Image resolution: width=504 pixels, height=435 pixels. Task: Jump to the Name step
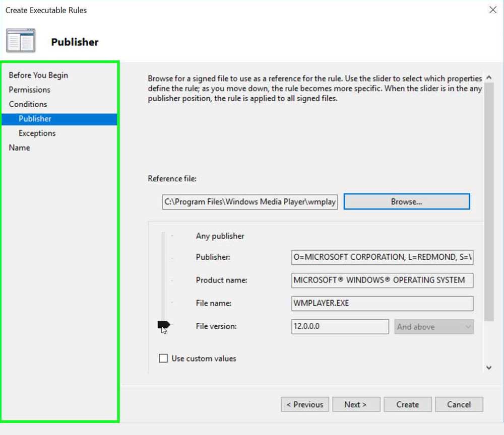point(19,148)
